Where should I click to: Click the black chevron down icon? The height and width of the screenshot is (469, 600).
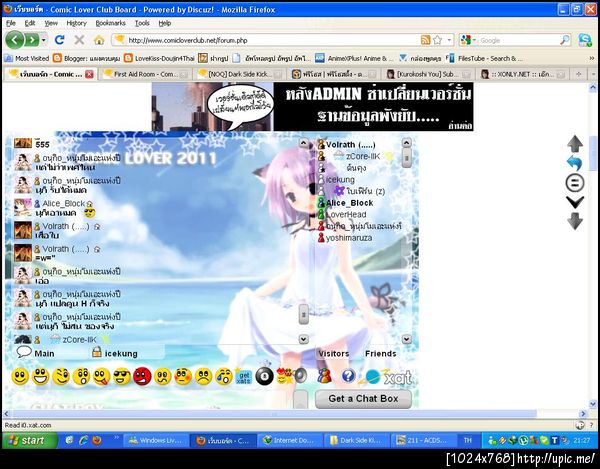coord(575,202)
